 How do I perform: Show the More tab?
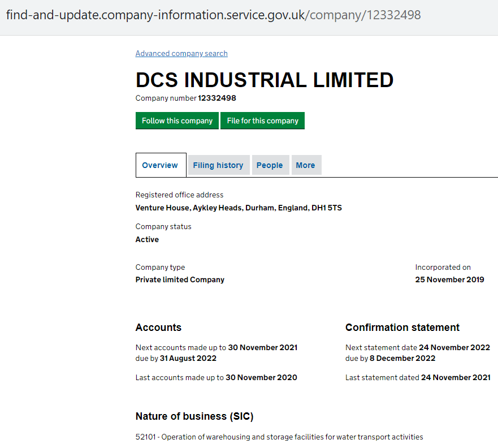click(305, 165)
